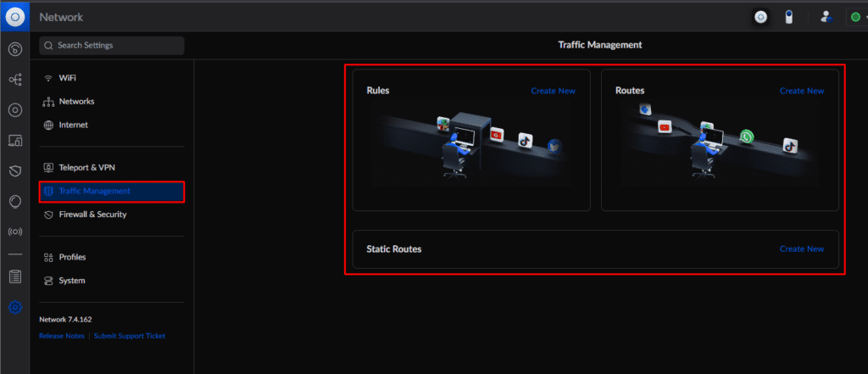Click the Rules card heading
The width and height of the screenshot is (868, 374).
377,91
